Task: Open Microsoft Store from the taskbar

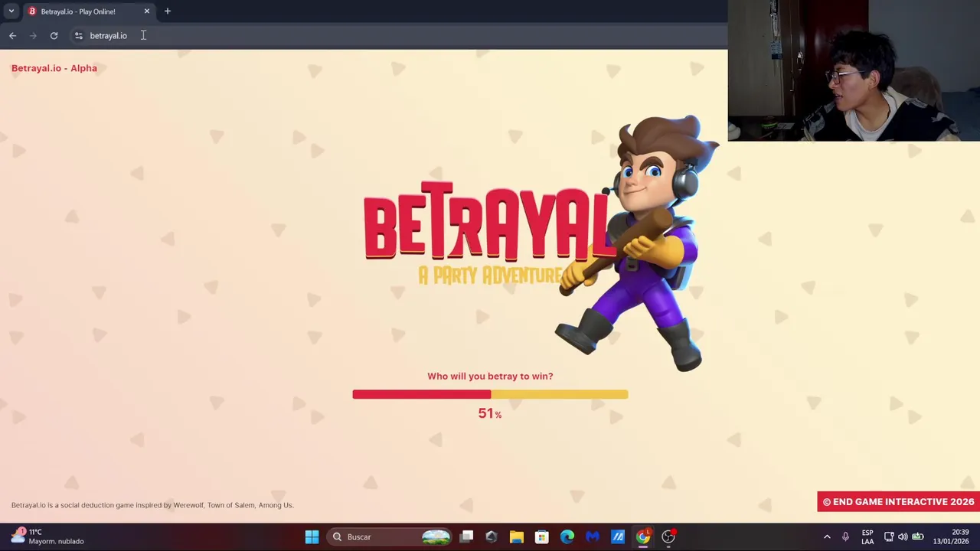Action: pos(542,536)
